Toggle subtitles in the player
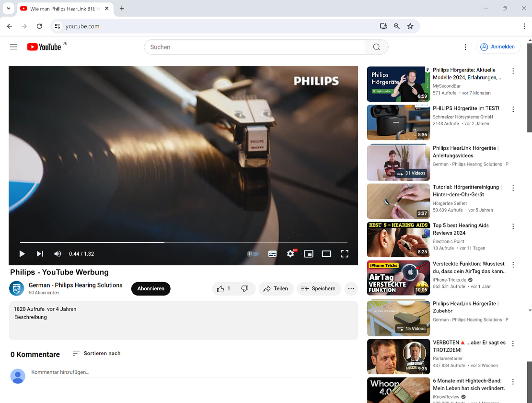This screenshot has height=403, width=532. pos(272,254)
